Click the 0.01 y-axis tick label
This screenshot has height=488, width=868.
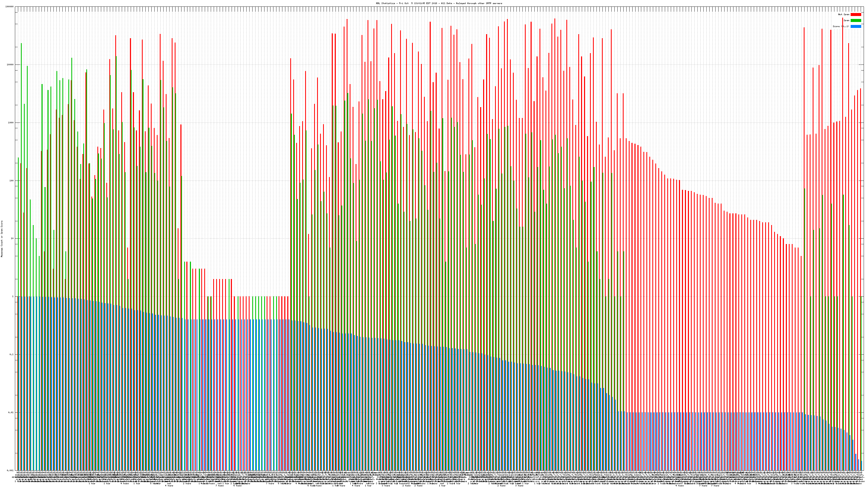[11, 412]
